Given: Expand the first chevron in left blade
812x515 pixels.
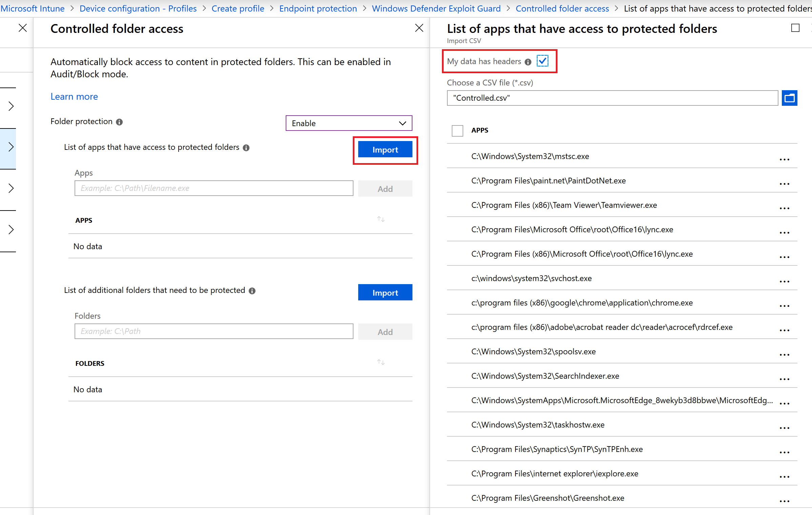Looking at the screenshot, I should click(11, 106).
